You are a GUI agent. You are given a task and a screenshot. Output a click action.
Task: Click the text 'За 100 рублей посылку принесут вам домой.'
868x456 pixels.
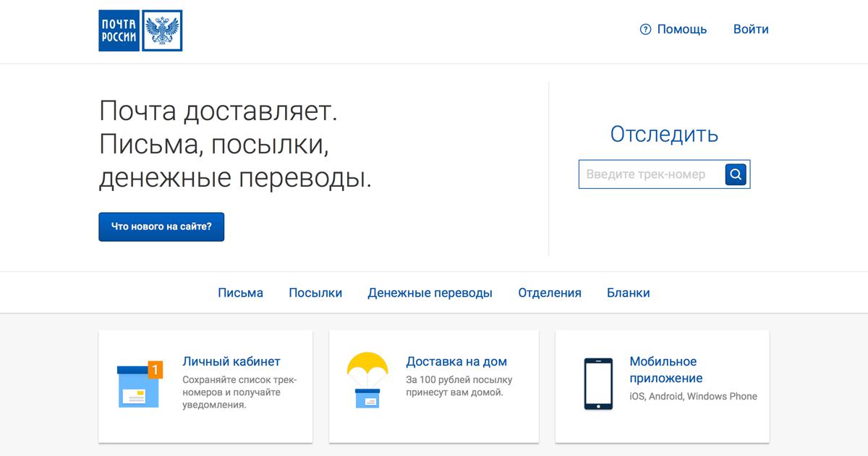[x=459, y=387]
